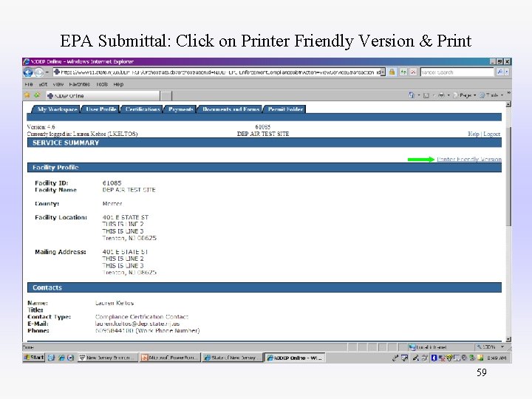532x399 pixels.
Task: Open the Certifications tab
Action: (x=142, y=109)
